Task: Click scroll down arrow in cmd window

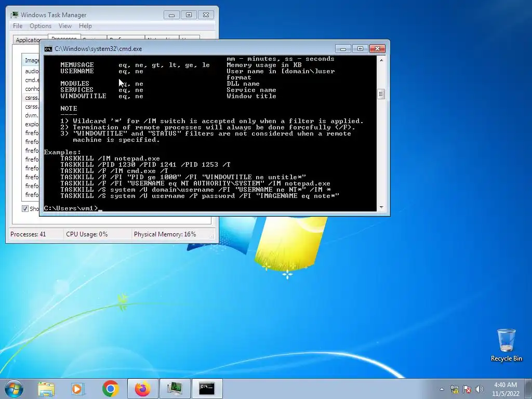Action: click(x=381, y=207)
